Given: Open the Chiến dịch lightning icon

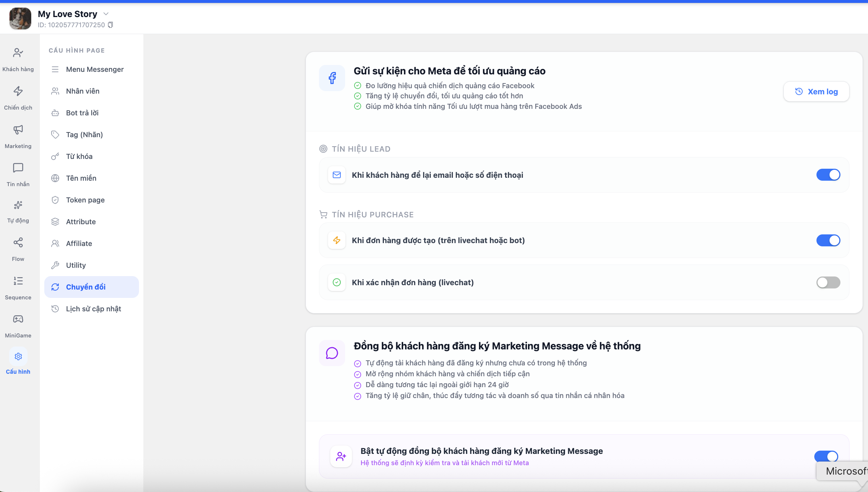Looking at the screenshot, I should point(18,91).
